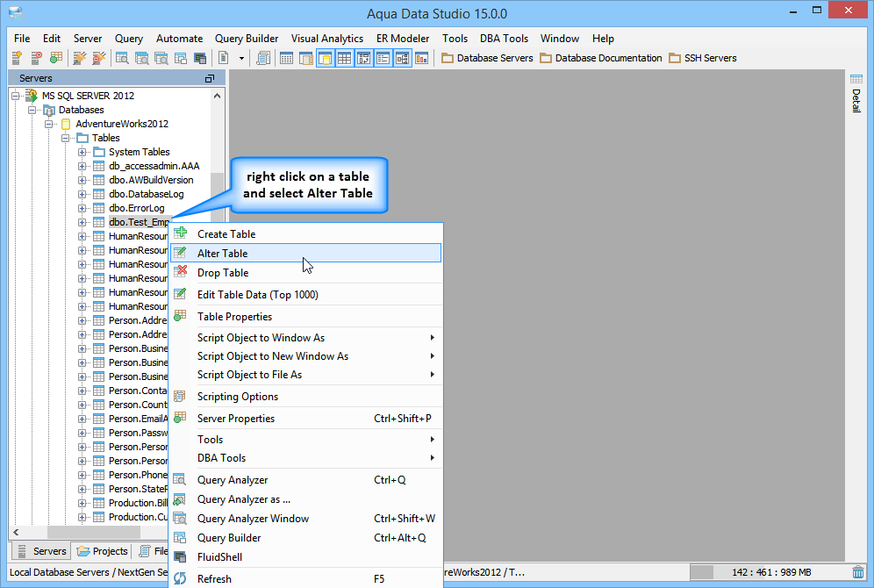Open Server Properties from the toolbar icon

(x=56, y=58)
